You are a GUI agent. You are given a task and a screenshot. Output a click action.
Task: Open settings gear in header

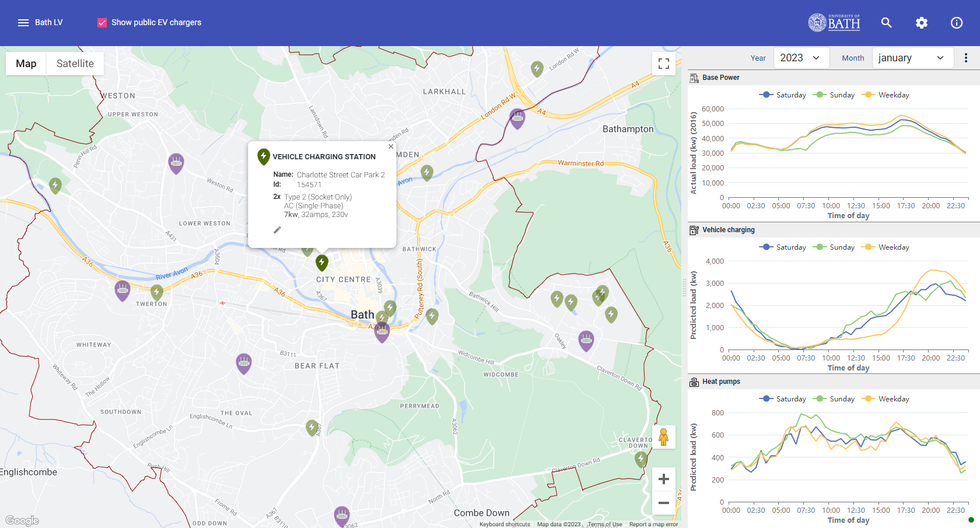point(921,23)
